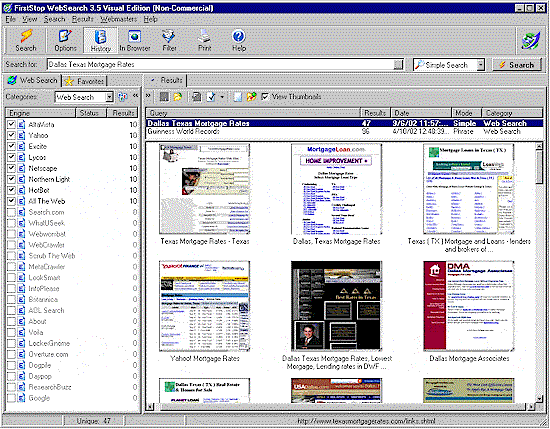Viewport: 550px width, 429px height.
Task: Click the printer icon in Results toolbar
Action: click(x=197, y=96)
